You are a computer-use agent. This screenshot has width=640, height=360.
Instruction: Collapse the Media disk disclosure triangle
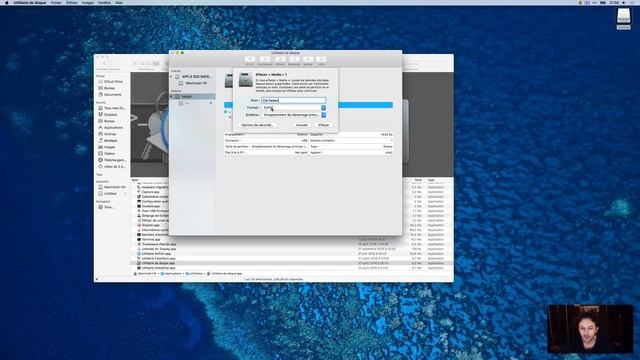pos(171,97)
